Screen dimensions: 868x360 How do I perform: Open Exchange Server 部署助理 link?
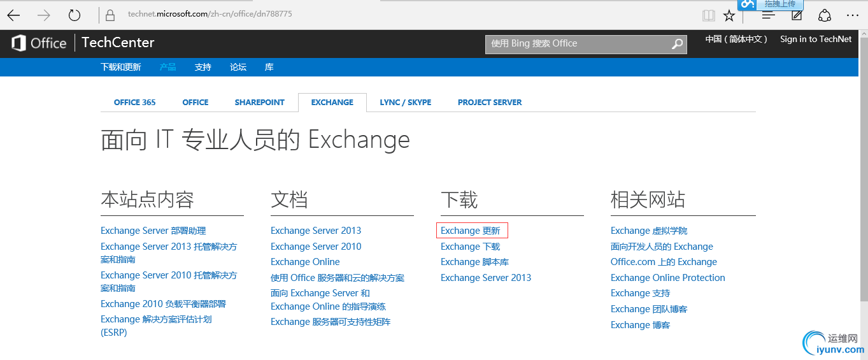(x=153, y=231)
